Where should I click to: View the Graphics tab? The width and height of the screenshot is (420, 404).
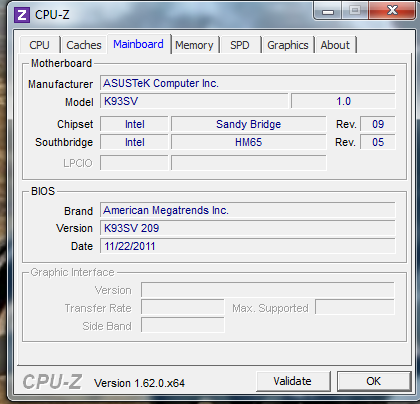click(288, 45)
